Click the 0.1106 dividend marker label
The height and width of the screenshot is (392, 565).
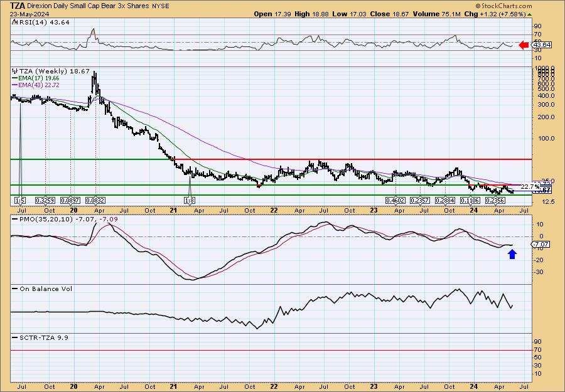pos(470,200)
